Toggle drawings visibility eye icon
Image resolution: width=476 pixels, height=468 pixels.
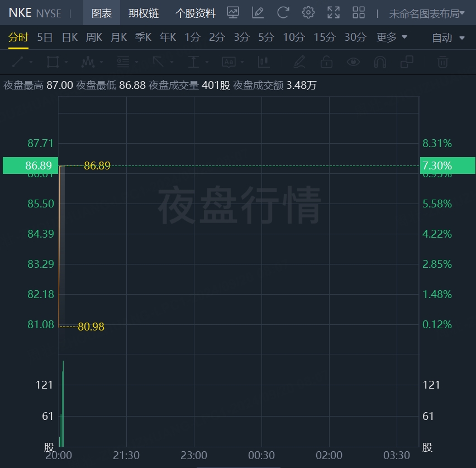[353, 62]
